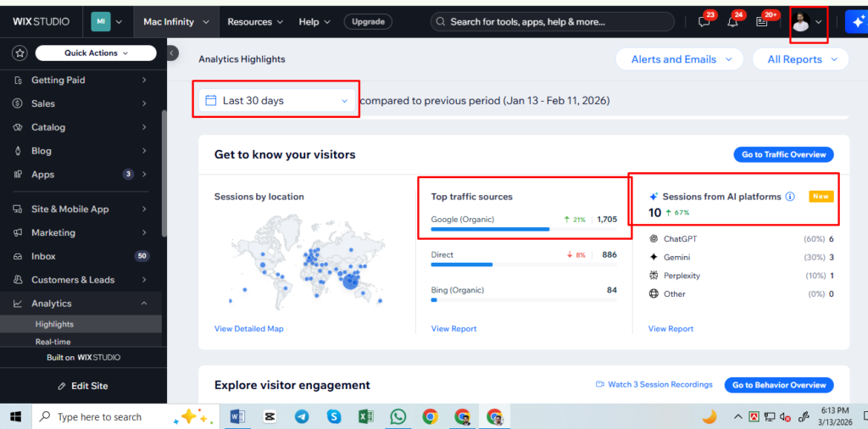Image resolution: width=868 pixels, height=429 pixels.
Task: Click Go to Behavior Overview button
Action: (x=779, y=385)
